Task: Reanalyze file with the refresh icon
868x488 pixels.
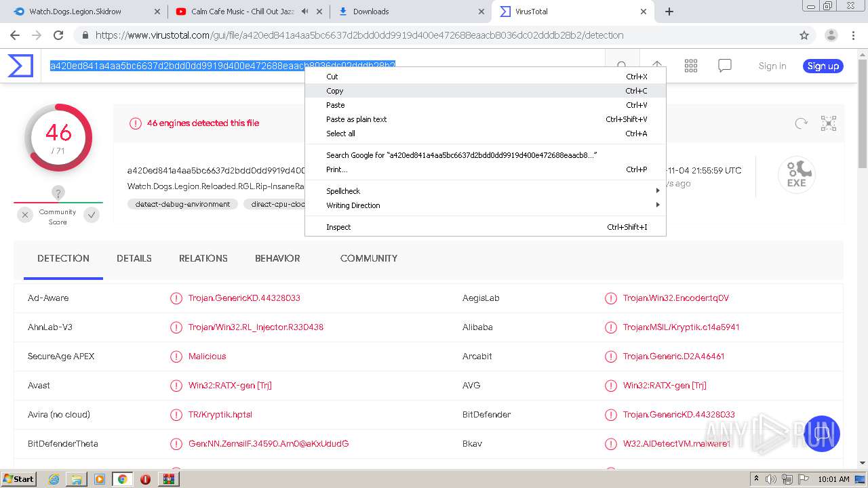Action: (802, 123)
